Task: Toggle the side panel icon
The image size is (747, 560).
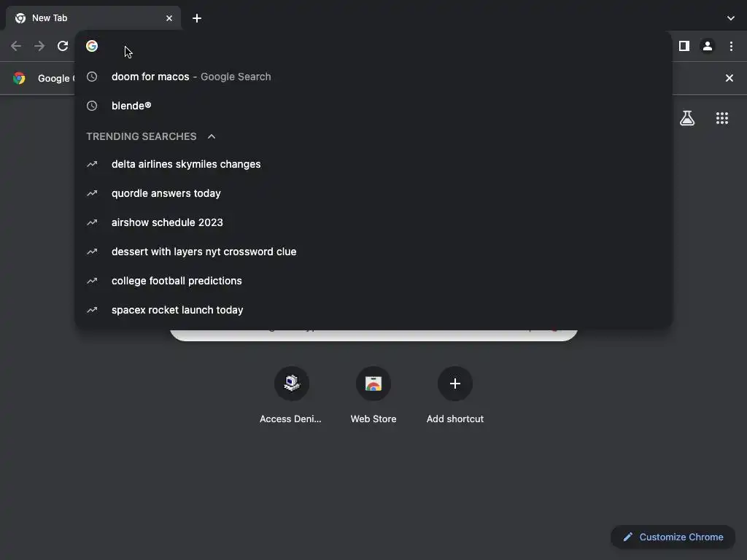Action: pos(684,46)
